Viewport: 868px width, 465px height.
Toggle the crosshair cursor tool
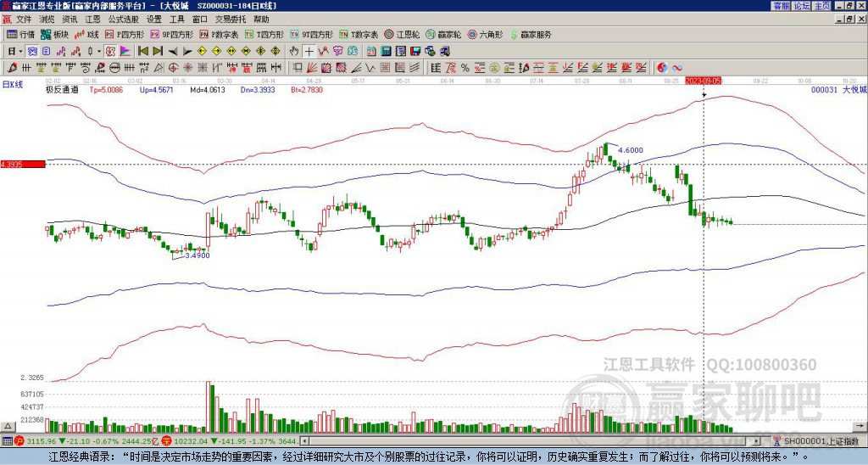[x=309, y=52]
